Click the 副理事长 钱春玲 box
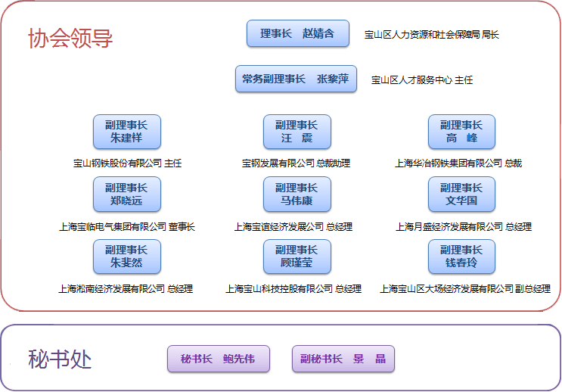The image size is (562, 392). pyautogui.click(x=461, y=257)
